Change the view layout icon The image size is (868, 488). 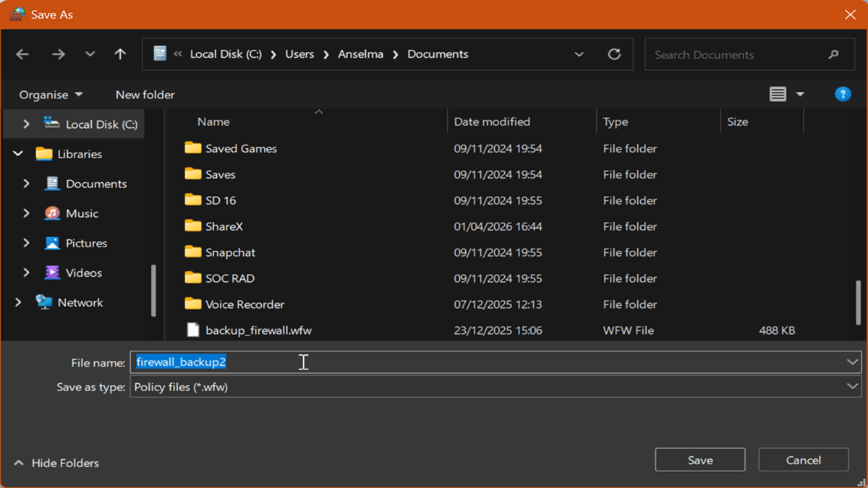(x=778, y=95)
